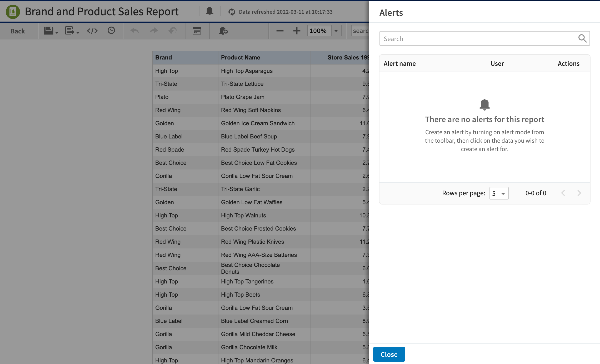The width and height of the screenshot is (600, 364).
Task: Select Red Wing Soft Napkins cell
Action: pyautogui.click(x=264, y=110)
